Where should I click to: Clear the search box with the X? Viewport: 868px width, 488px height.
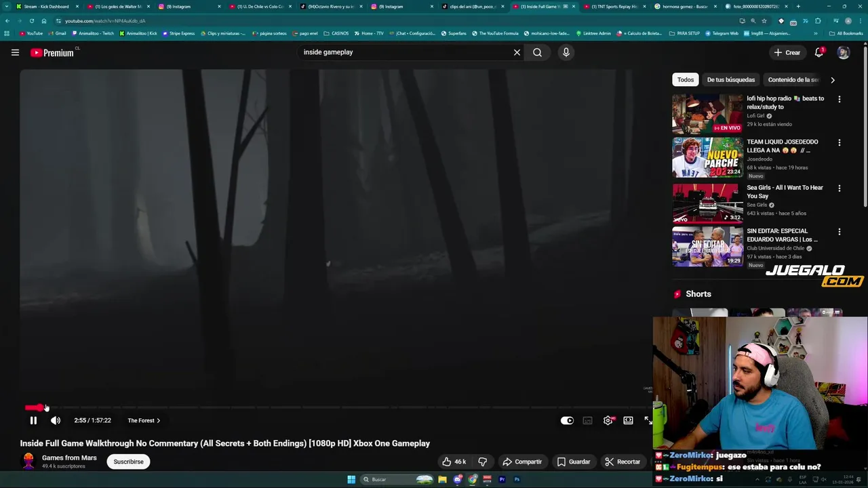click(x=517, y=52)
